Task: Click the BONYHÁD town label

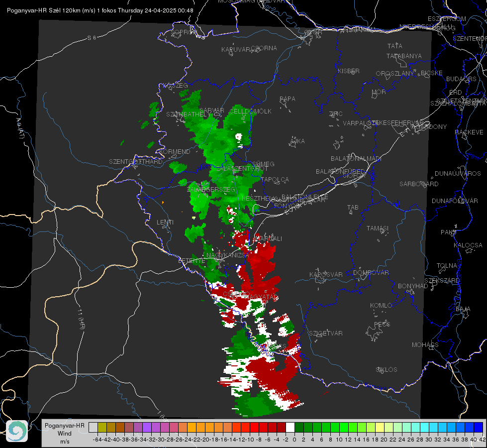Action: point(413,286)
